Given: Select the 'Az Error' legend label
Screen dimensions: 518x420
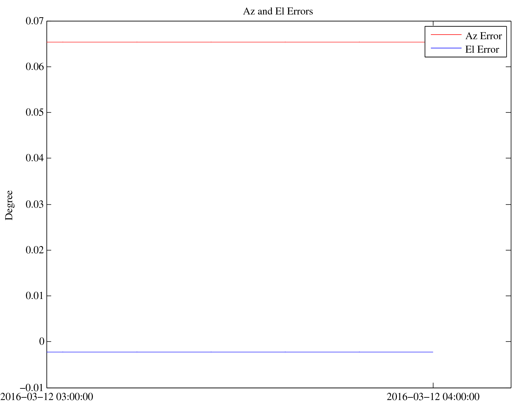Looking at the screenshot, I should click(483, 36).
